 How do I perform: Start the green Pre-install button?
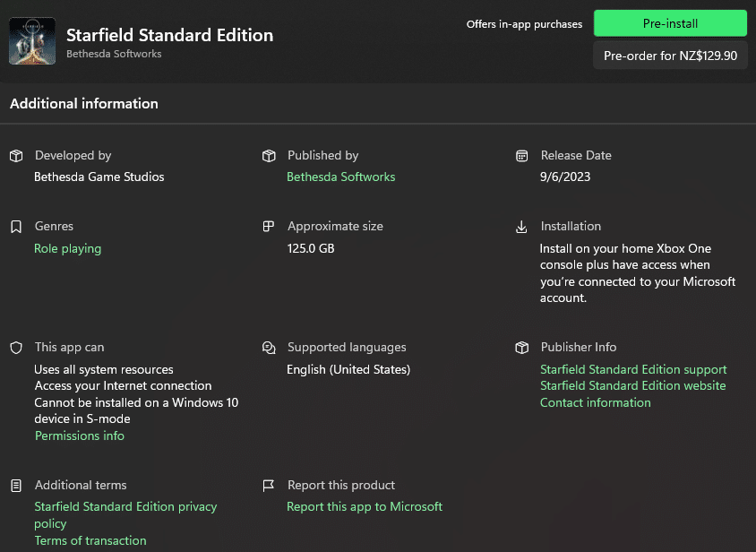(670, 23)
